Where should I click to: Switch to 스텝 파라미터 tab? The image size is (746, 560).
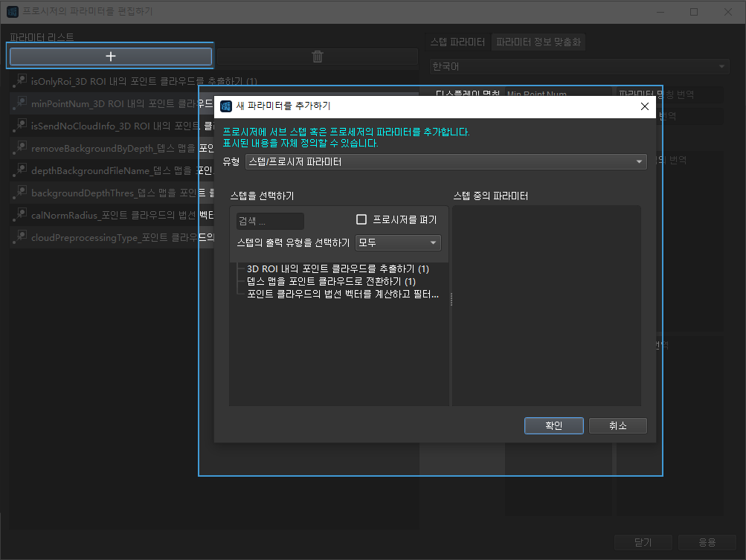pos(457,42)
